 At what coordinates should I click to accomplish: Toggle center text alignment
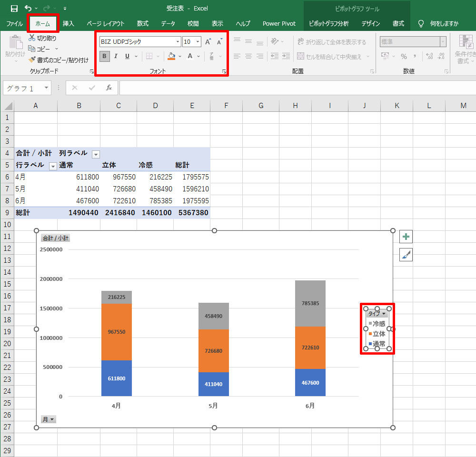pyautogui.click(x=248, y=56)
